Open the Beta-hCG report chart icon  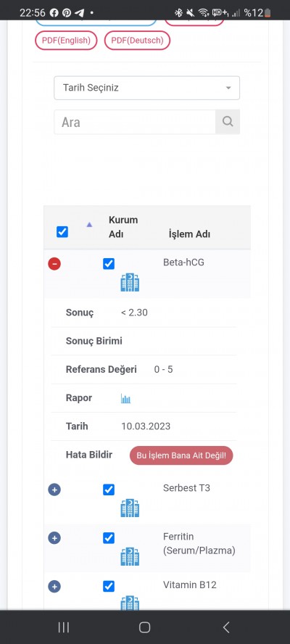tap(125, 398)
